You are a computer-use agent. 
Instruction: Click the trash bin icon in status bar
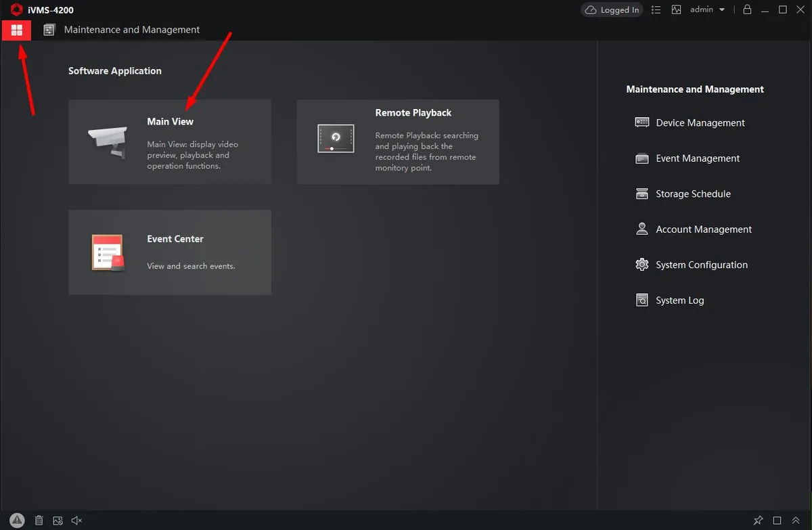pos(39,521)
